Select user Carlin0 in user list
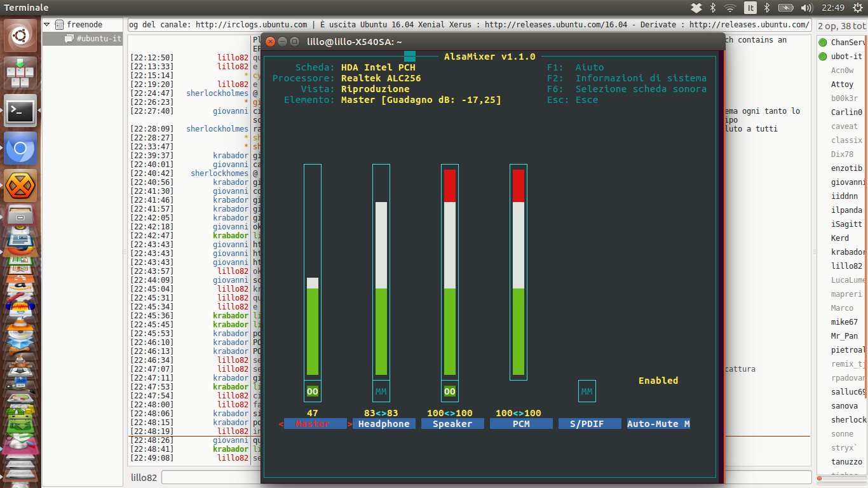Viewport: 868px width, 488px height. click(x=846, y=112)
